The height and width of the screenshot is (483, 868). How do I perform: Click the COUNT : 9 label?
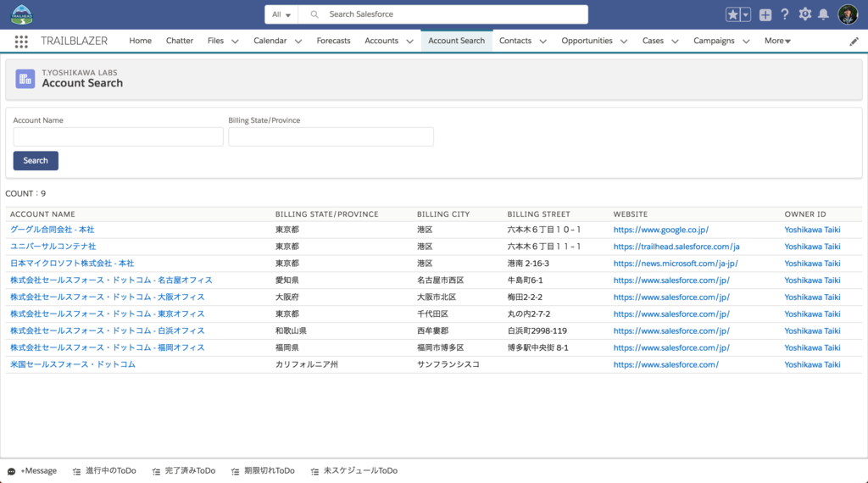pyautogui.click(x=25, y=194)
